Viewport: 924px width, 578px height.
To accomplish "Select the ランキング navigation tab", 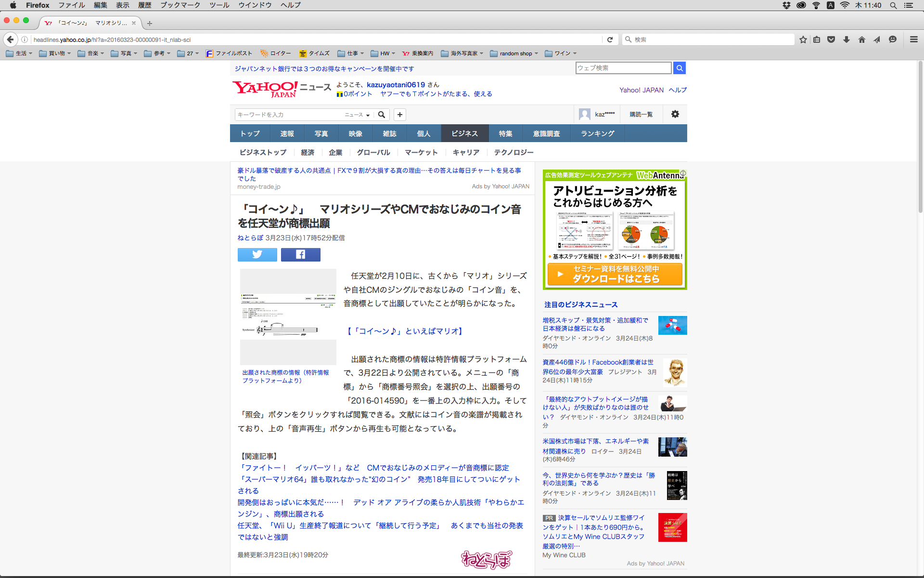I will click(x=597, y=133).
